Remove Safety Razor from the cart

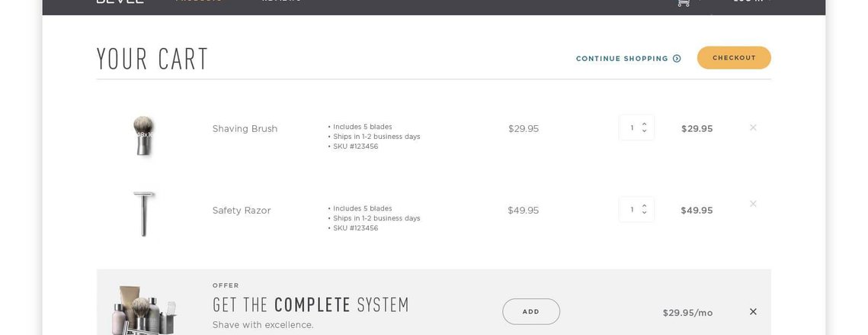[x=753, y=204]
